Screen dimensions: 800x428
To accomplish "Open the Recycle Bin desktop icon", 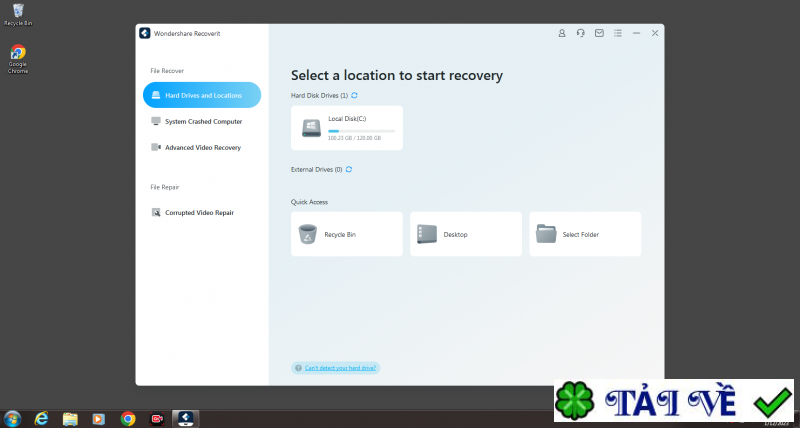I will pos(18,15).
